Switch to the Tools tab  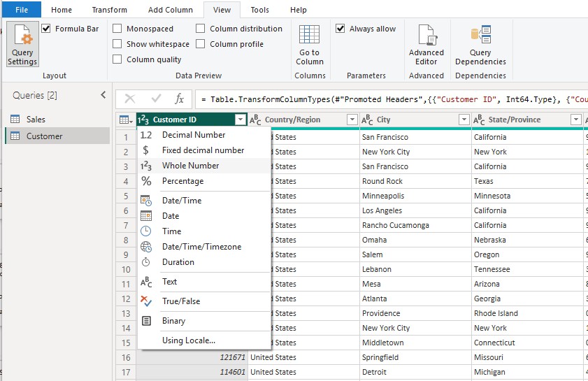(260, 10)
